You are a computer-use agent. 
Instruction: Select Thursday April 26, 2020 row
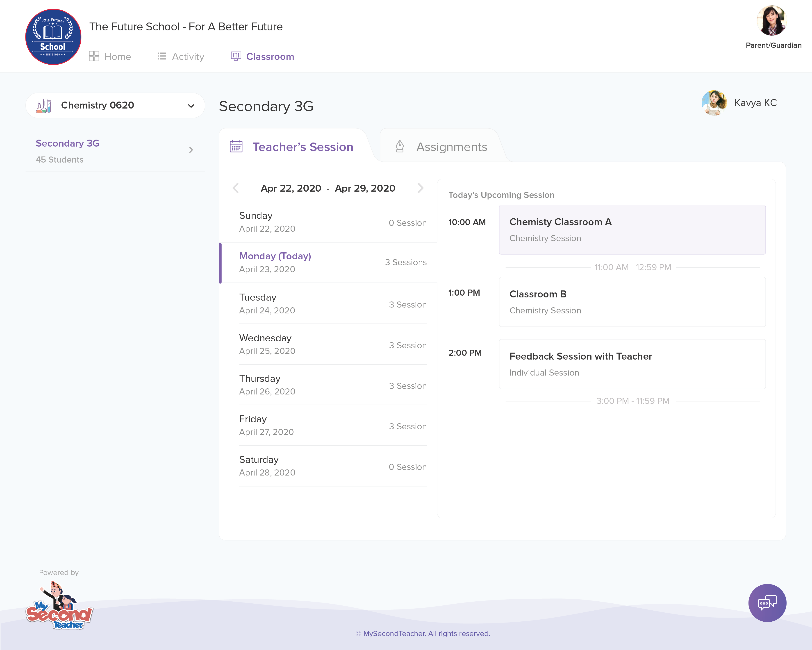(x=333, y=385)
